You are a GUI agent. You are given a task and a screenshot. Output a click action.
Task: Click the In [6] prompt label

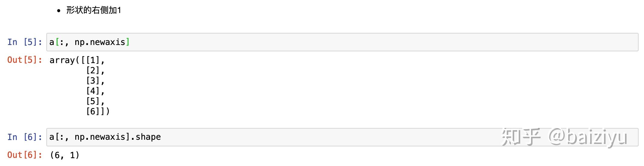pos(25,137)
